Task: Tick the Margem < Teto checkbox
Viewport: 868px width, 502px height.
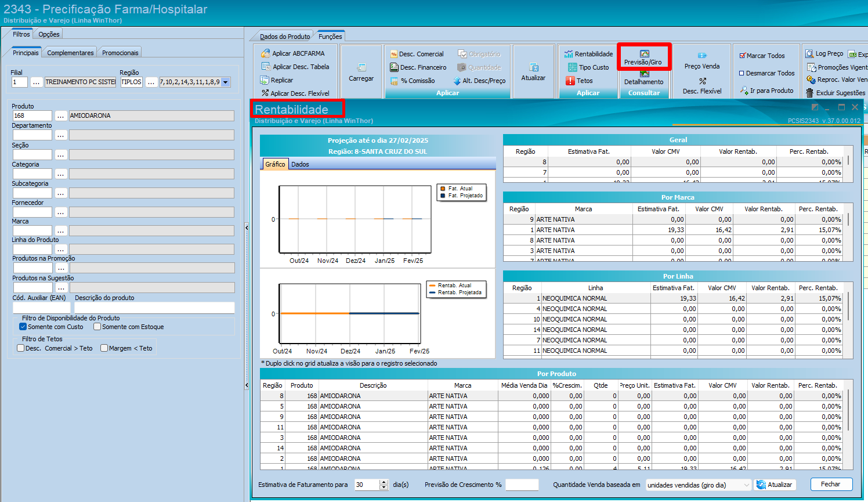Action: [104, 348]
